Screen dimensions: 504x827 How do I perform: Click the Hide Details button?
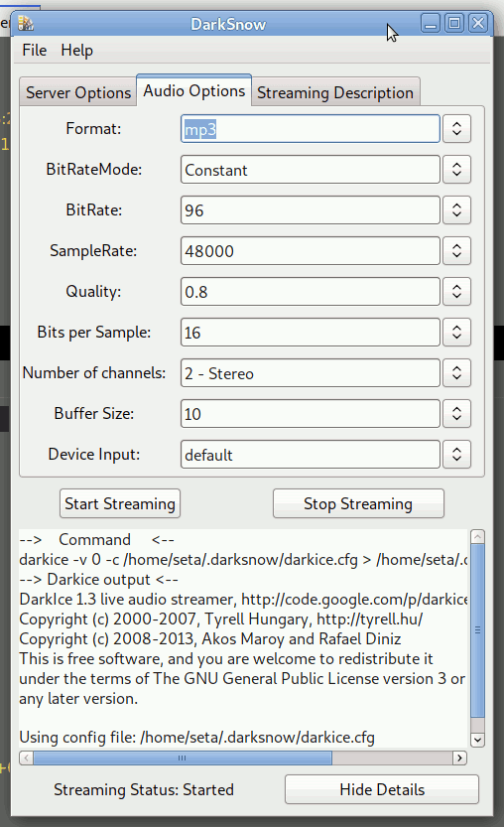(x=382, y=789)
